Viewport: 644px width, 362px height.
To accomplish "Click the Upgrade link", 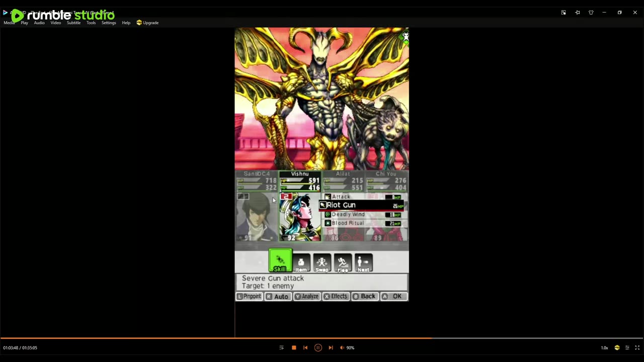I will point(147,23).
